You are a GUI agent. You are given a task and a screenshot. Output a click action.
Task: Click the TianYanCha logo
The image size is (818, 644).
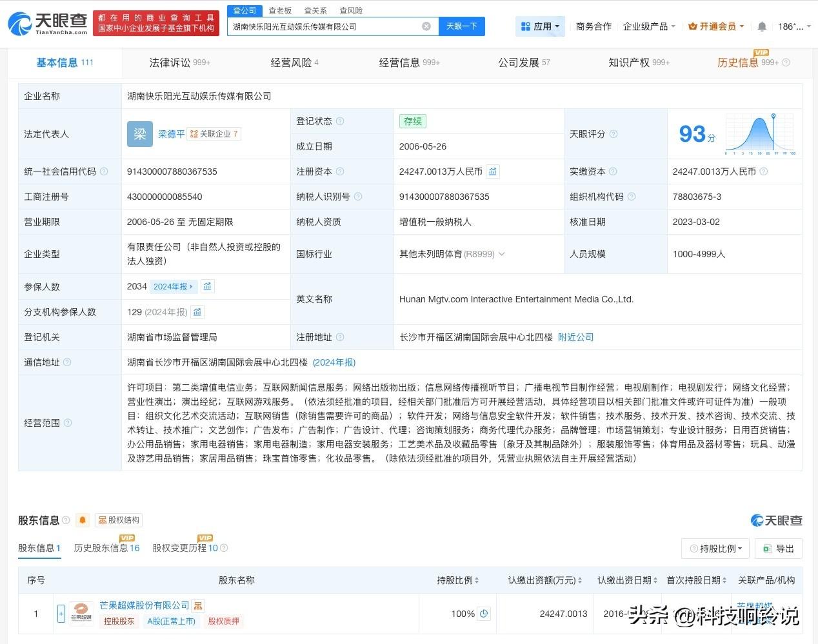(46, 23)
